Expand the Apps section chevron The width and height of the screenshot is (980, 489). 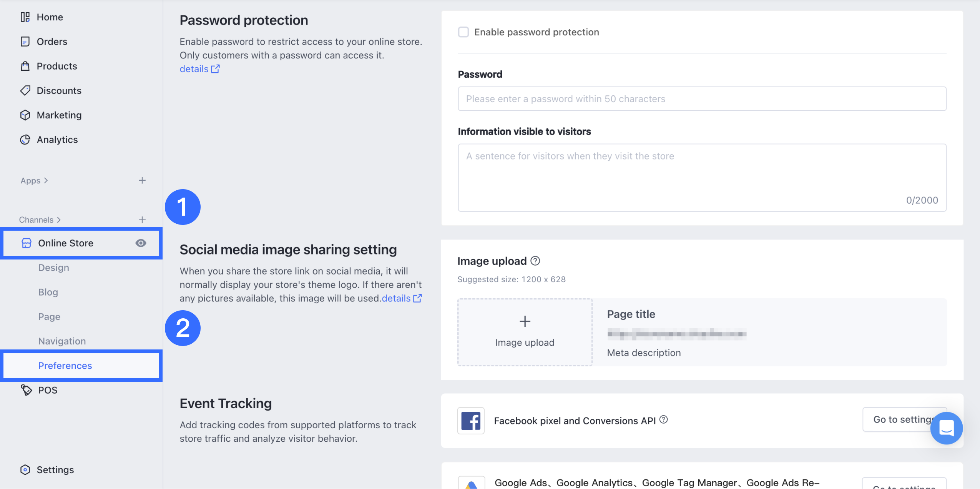[46, 180]
